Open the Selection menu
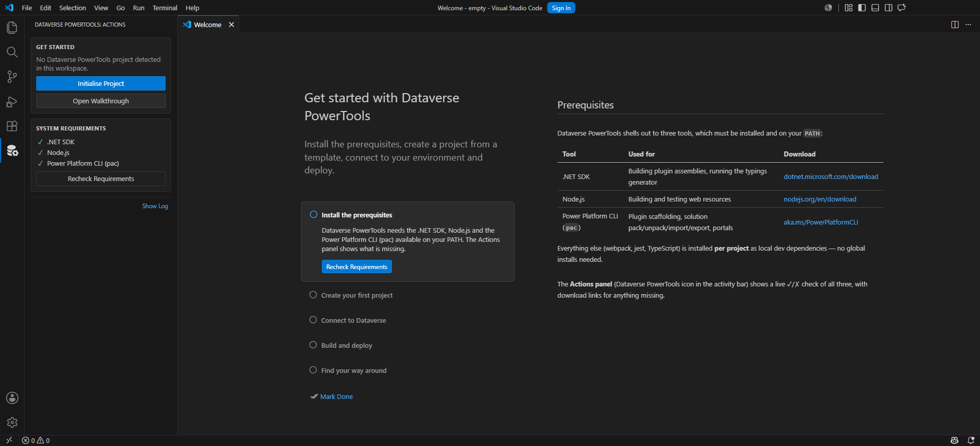Image resolution: width=980 pixels, height=446 pixels. point(73,8)
